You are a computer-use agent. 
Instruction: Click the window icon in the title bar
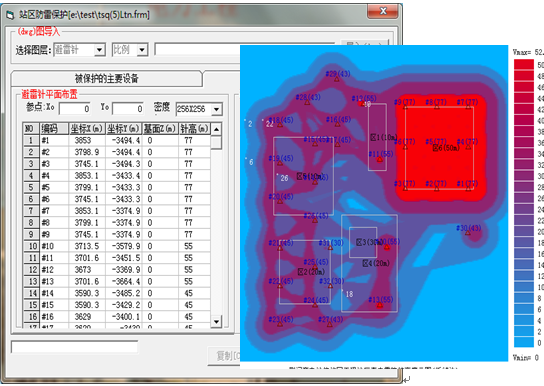click(x=10, y=15)
